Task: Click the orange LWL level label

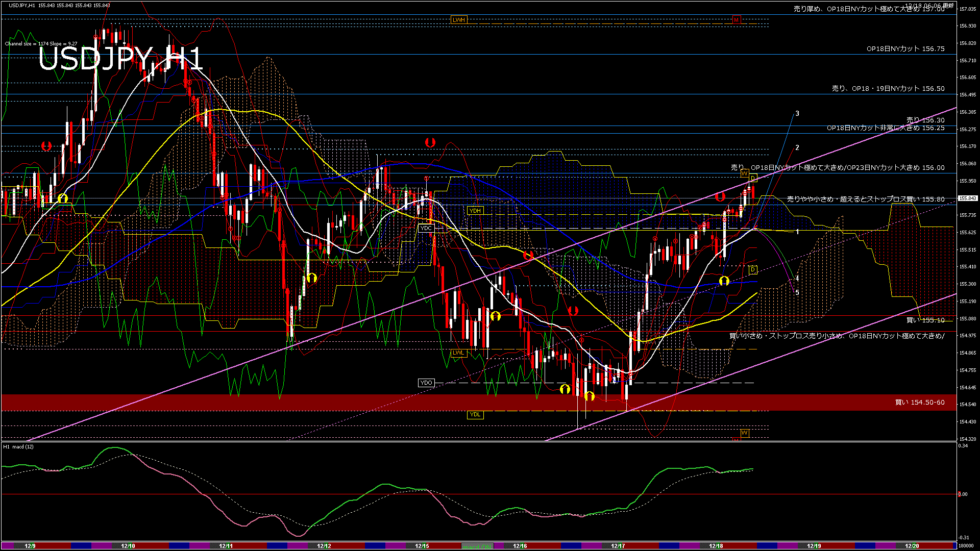Action: (458, 353)
